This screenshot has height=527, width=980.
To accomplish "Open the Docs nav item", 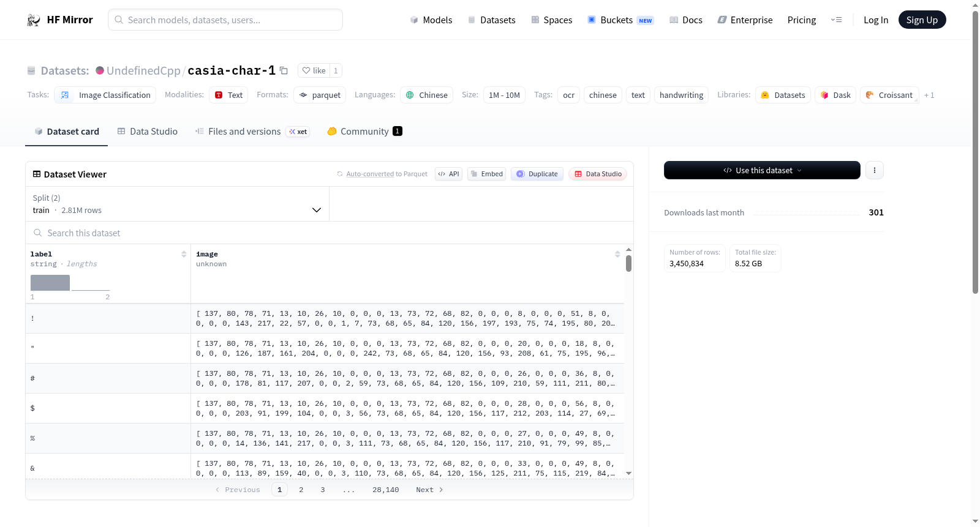I will [x=686, y=20].
